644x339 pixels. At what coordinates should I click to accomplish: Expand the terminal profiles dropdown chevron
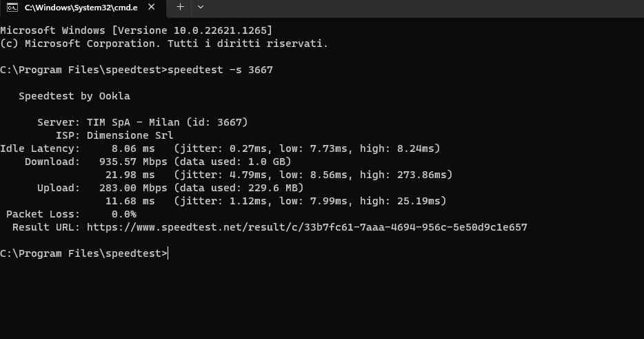(201, 7)
